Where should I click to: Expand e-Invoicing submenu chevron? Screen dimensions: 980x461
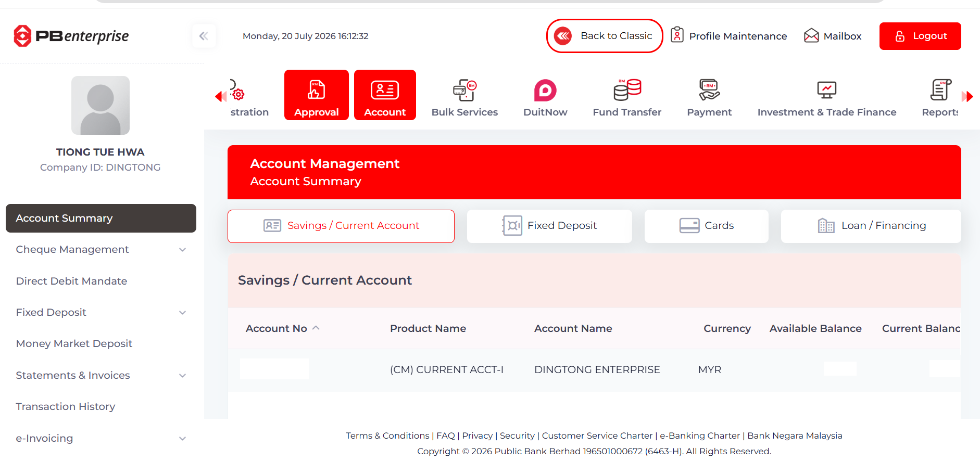182,439
